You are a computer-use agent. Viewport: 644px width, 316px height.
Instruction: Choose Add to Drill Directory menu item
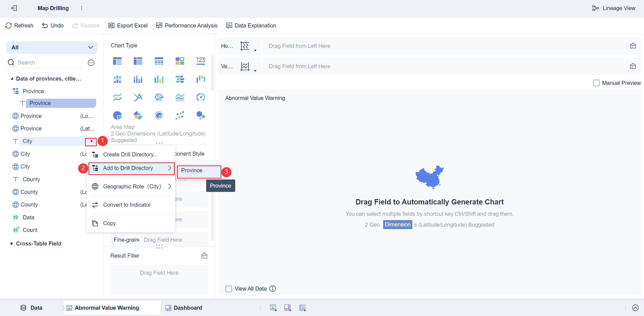coord(131,168)
